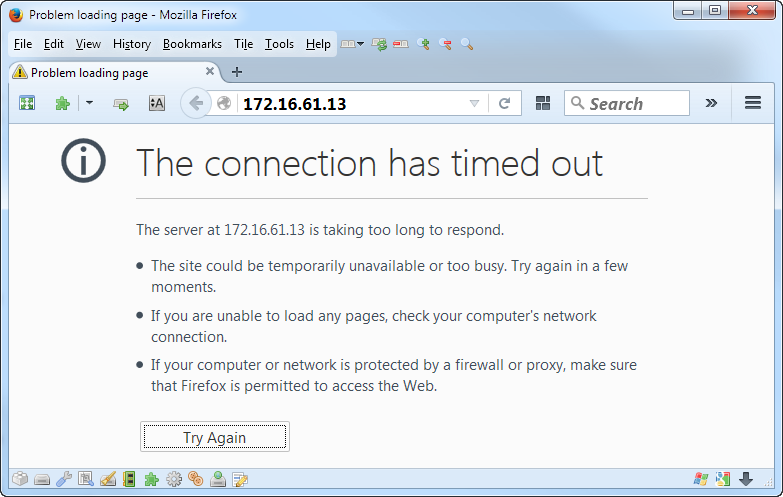Close the Problem loading page tab

pos(210,72)
